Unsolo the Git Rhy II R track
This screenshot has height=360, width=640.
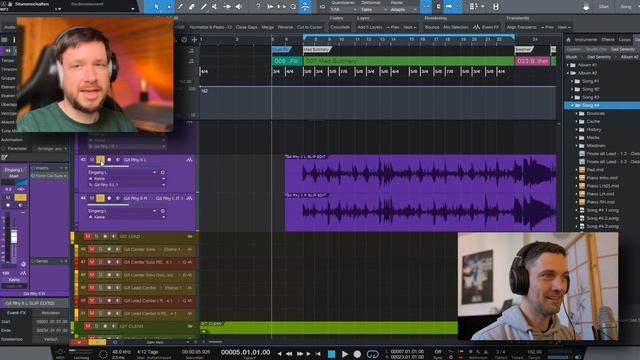pos(100,198)
